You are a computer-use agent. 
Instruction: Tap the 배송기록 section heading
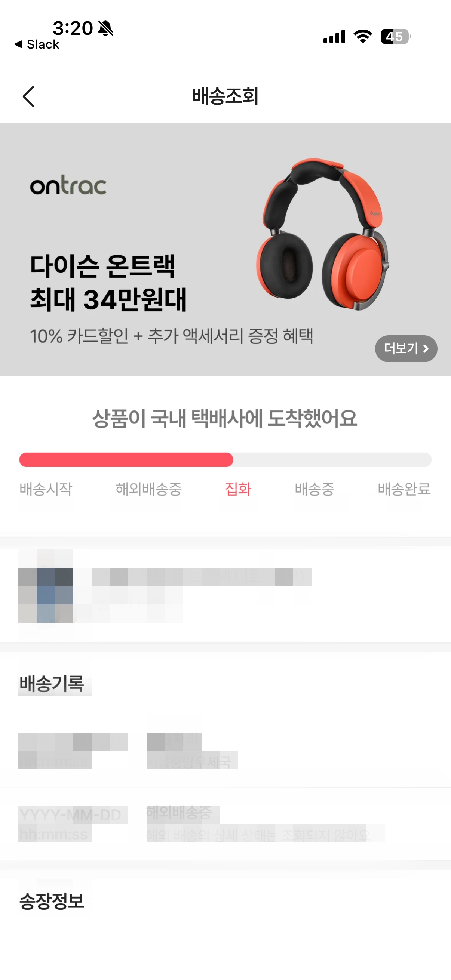pyautogui.click(x=51, y=684)
